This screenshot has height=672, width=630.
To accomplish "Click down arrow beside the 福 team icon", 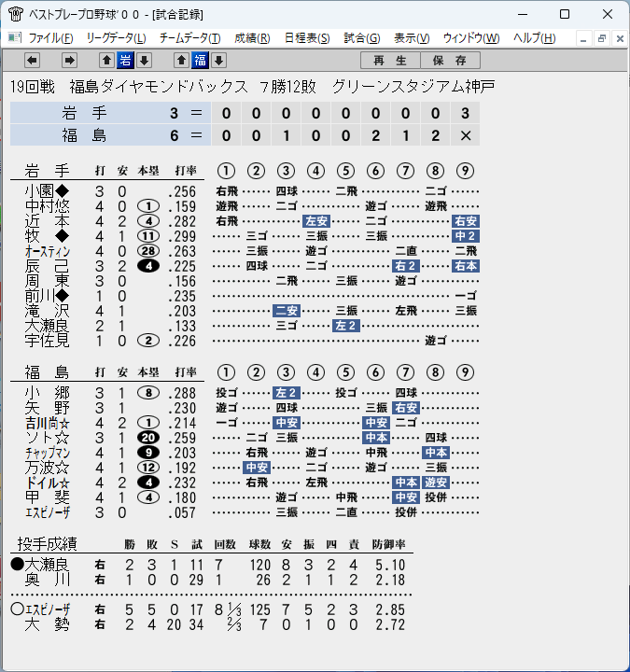I will click(219, 61).
